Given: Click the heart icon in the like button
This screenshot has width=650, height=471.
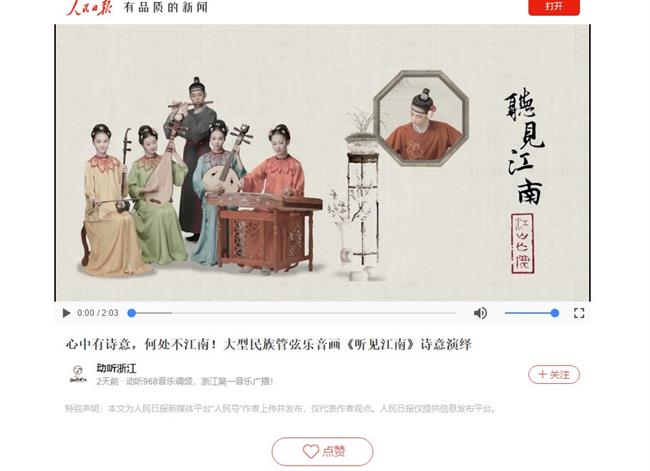Looking at the screenshot, I should pos(310,451).
